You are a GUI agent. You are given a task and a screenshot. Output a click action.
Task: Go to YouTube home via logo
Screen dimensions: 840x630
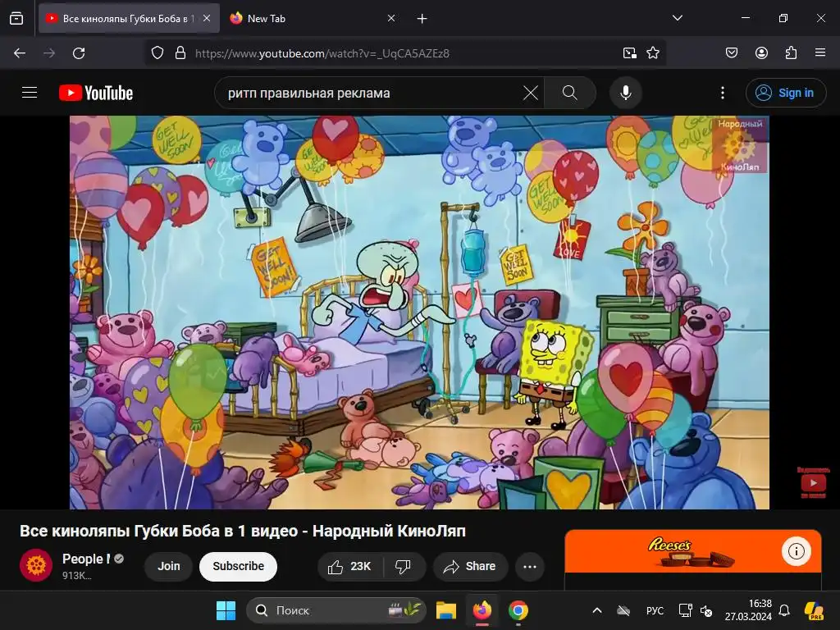pos(96,93)
